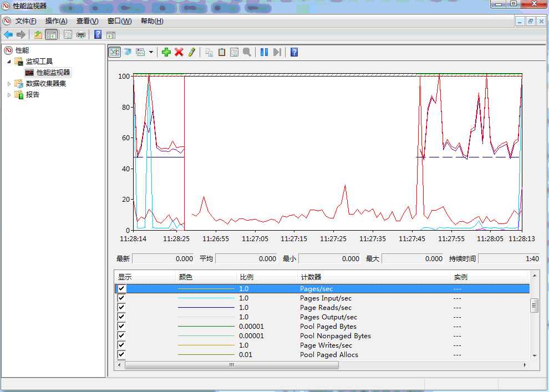This screenshot has height=392, width=549.
Task: Go forward with the gray arrow
Action: (21, 34)
